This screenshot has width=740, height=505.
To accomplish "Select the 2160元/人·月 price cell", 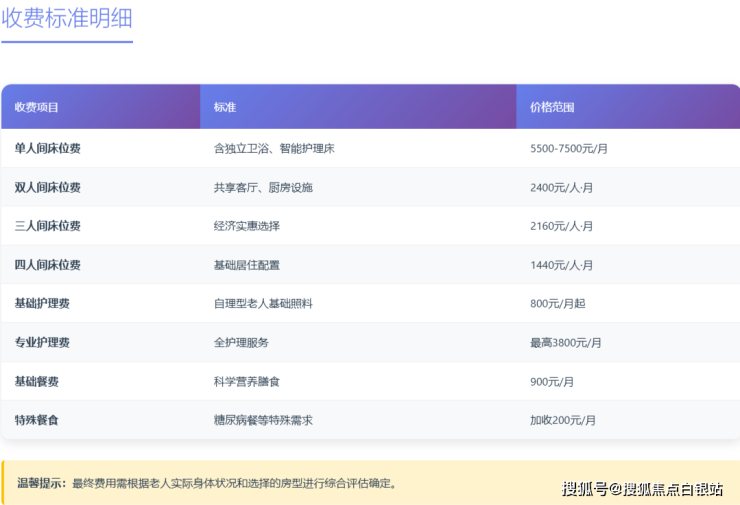I will pos(561,226).
